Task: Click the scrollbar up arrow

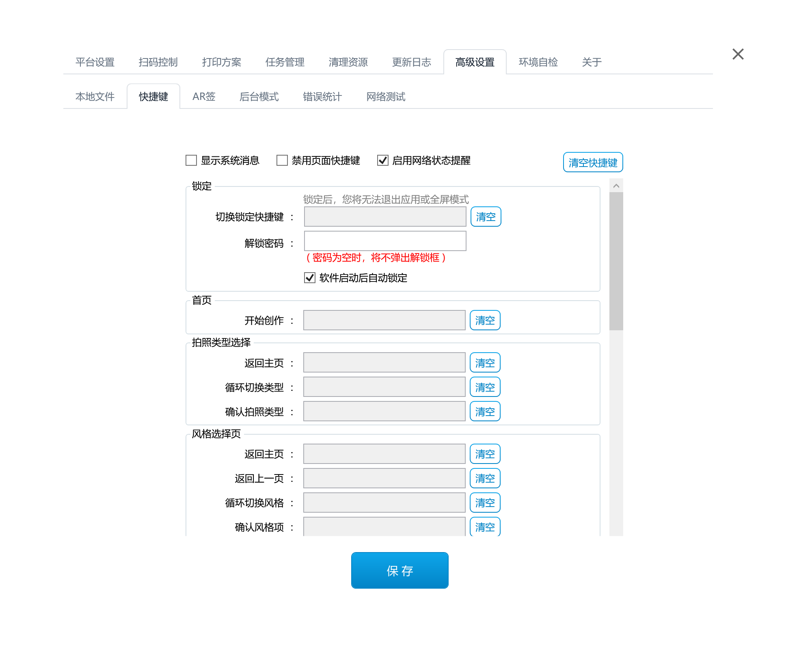Action: [x=616, y=186]
